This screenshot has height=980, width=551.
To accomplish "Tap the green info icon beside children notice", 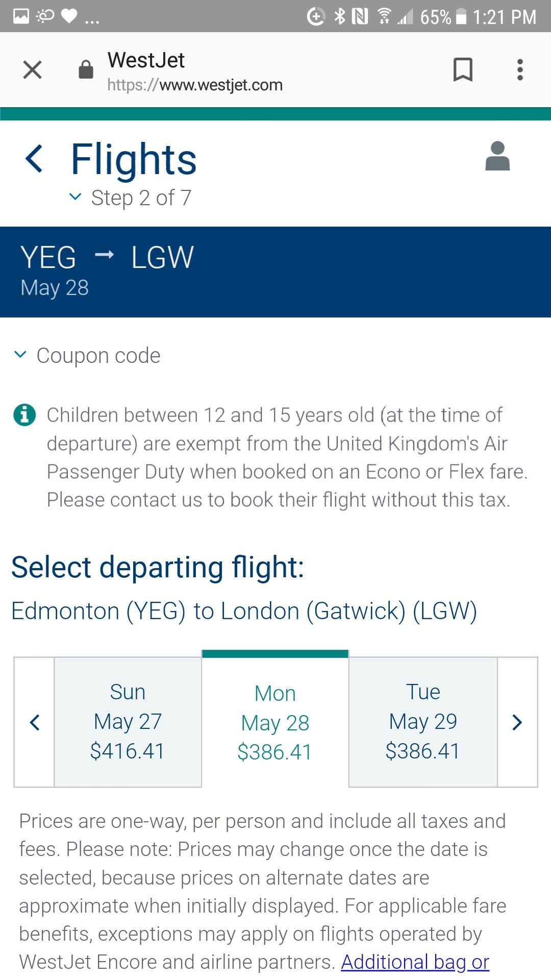I will (x=24, y=414).
